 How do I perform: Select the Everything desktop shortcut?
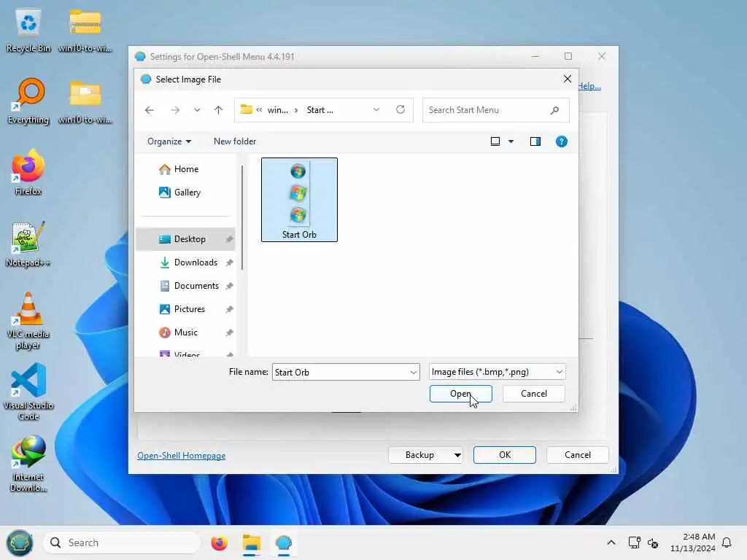tap(28, 101)
